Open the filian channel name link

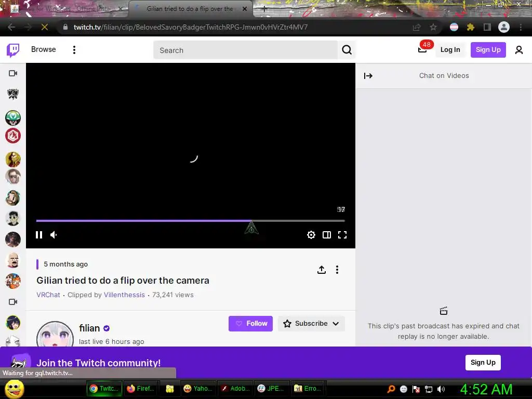(89, 328)
